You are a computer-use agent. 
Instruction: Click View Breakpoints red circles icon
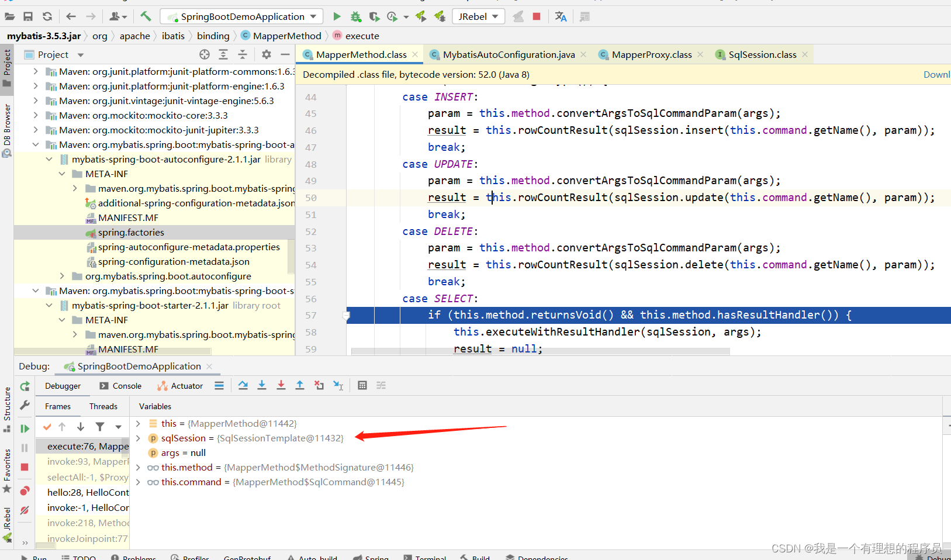[x=25, y=490]
